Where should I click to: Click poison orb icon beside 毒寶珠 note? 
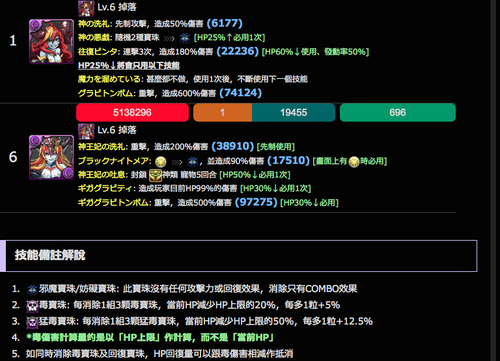tap(32, 306)
